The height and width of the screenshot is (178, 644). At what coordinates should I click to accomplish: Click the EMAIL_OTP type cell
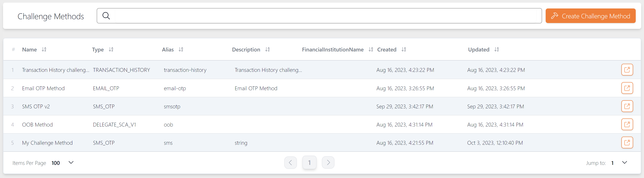coord(106,88)
